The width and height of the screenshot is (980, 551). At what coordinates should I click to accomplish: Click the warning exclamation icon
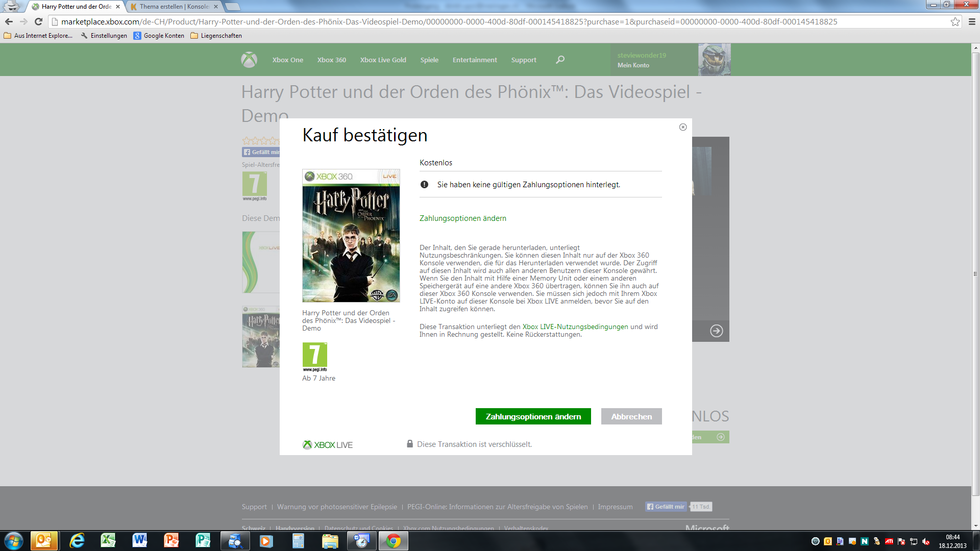[424, 185]
